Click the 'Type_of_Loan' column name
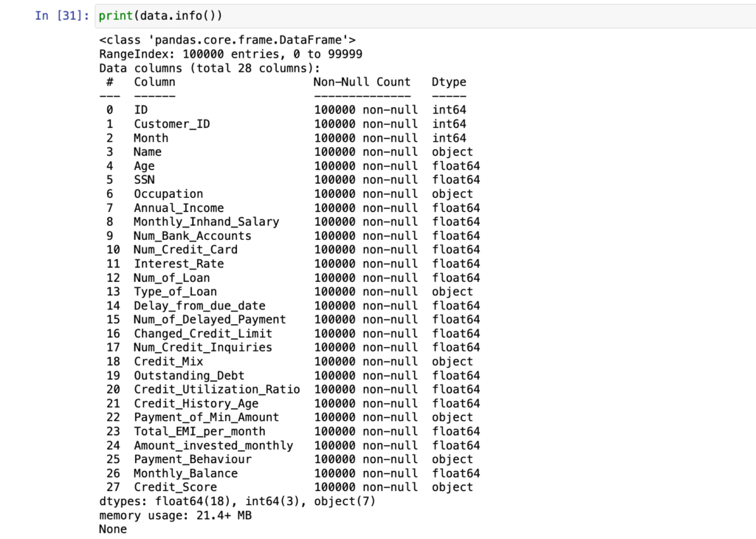This screenshot has height=539, width=756. coord(175,292)
